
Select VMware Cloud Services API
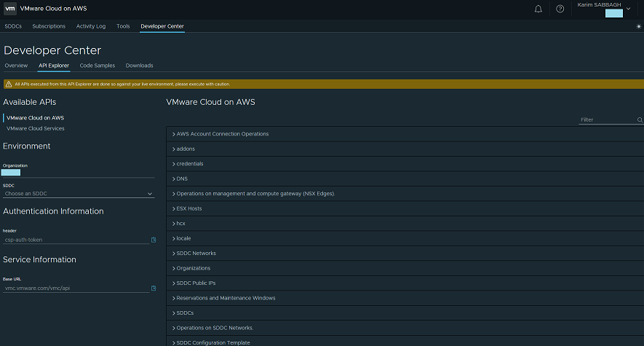pyautogui.click(x=35, y=128)
